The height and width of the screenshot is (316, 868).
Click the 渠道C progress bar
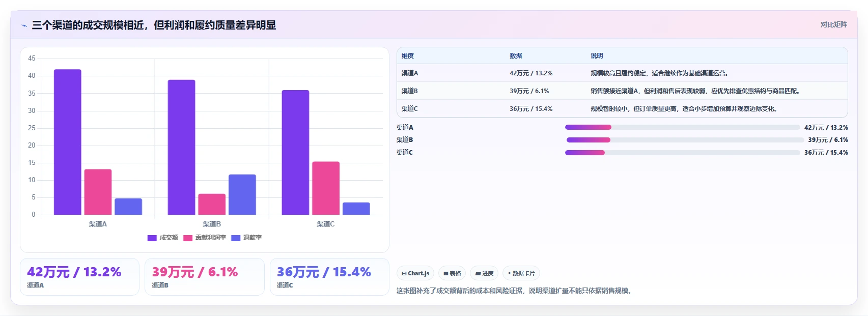coord(683,153)
